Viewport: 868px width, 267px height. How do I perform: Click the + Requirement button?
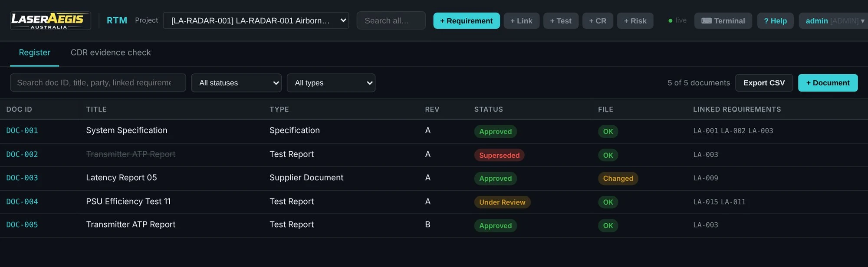coord(467,20)
